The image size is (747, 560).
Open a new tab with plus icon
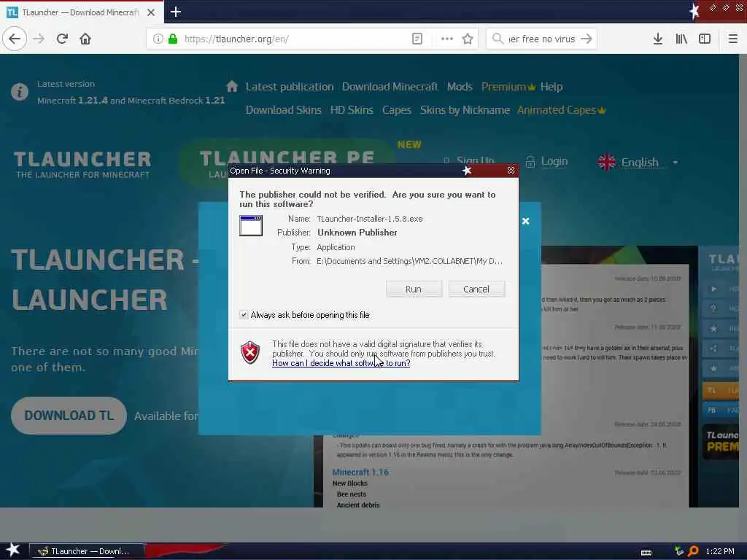pyautogui.click(x=175, y=12)
